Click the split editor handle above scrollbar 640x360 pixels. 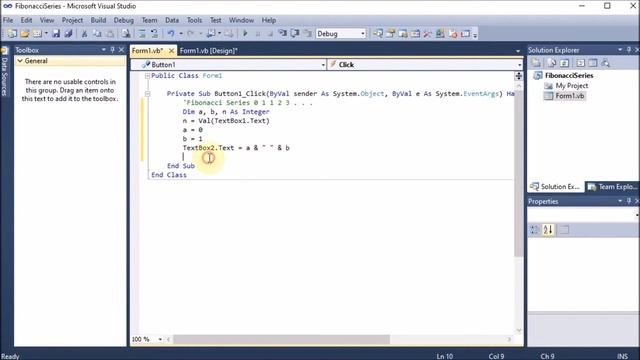coord(519,76)
